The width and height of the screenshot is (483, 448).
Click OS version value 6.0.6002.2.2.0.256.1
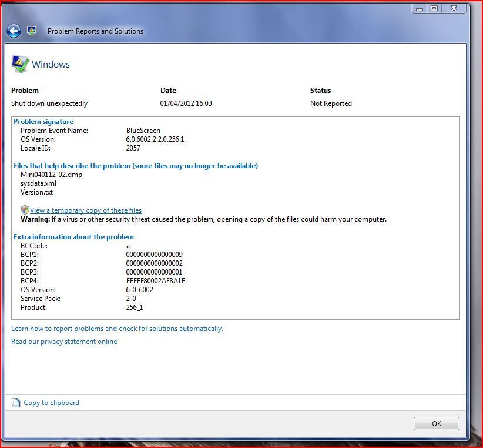(155, 139)
